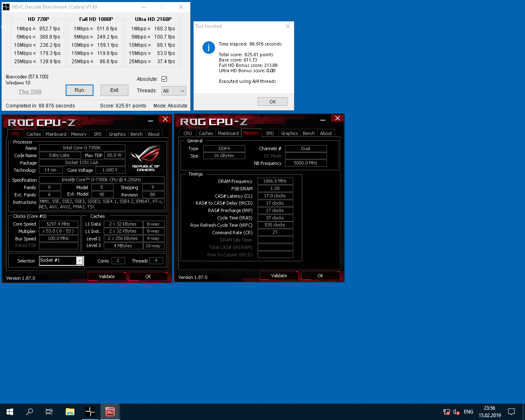Click DRAM Frequency value 1866.8 MHz
Screen dimensions: 525x420
275,181
